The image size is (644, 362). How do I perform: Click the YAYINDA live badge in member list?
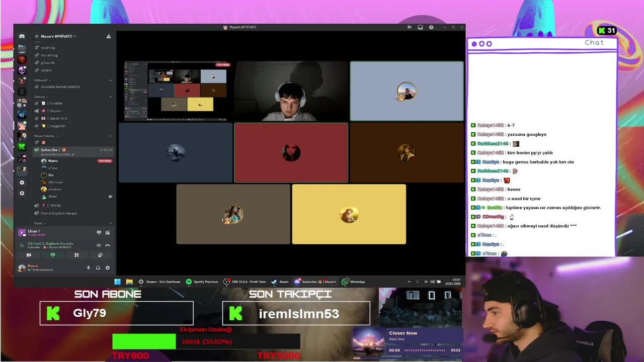[105, 161]
